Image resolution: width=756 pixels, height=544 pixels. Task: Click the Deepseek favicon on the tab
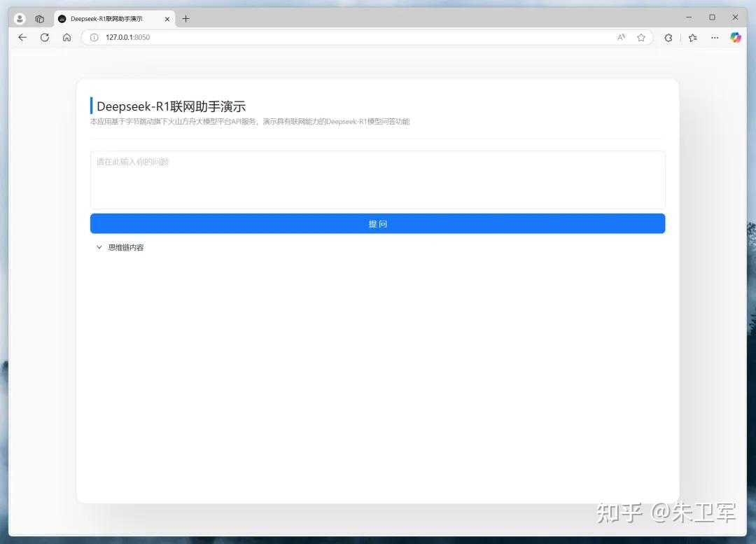[x=62, y=19]
